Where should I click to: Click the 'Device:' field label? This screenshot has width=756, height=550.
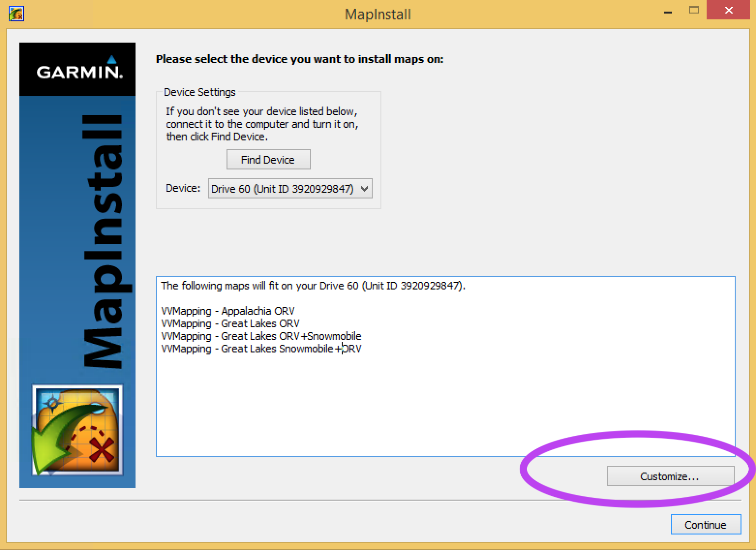coord(183,188)
